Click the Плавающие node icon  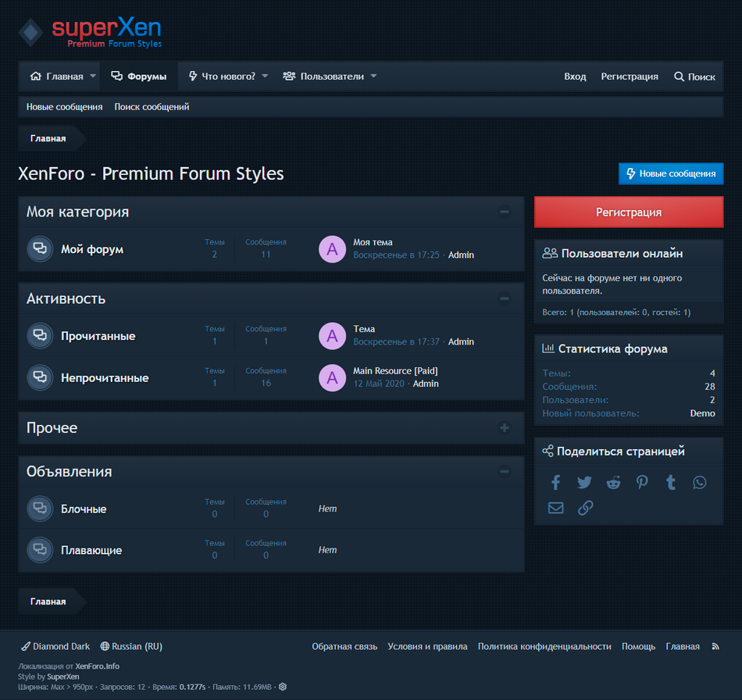[x=40, y=550]
